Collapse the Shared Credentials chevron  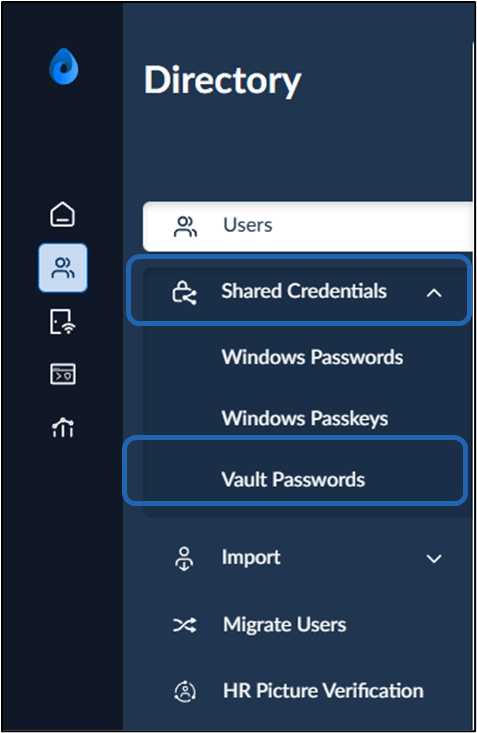[x=434, y=293]
